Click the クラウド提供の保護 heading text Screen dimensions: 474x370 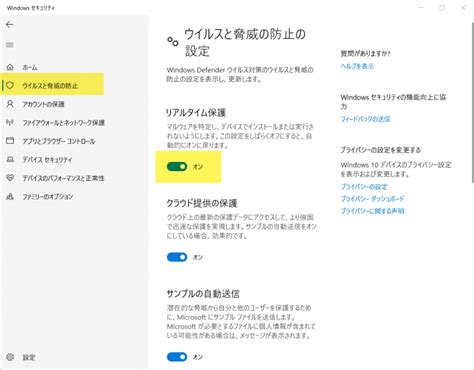(202, 203)
